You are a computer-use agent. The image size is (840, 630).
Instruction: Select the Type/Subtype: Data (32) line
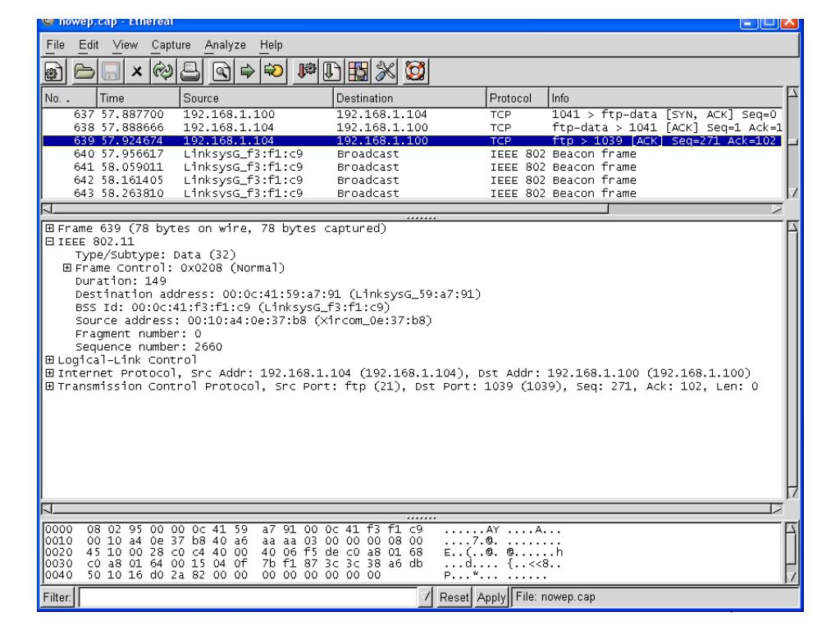(155, 254)
